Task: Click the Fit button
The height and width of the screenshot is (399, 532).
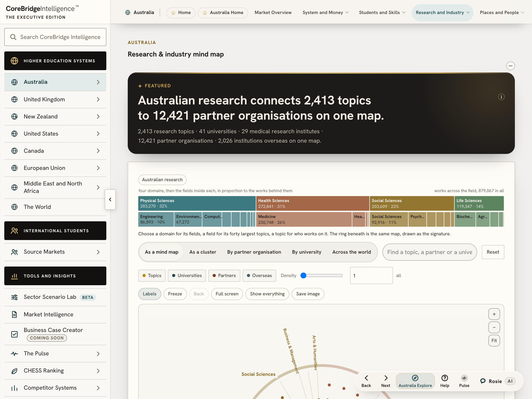Action: click(x=494, y=341)
